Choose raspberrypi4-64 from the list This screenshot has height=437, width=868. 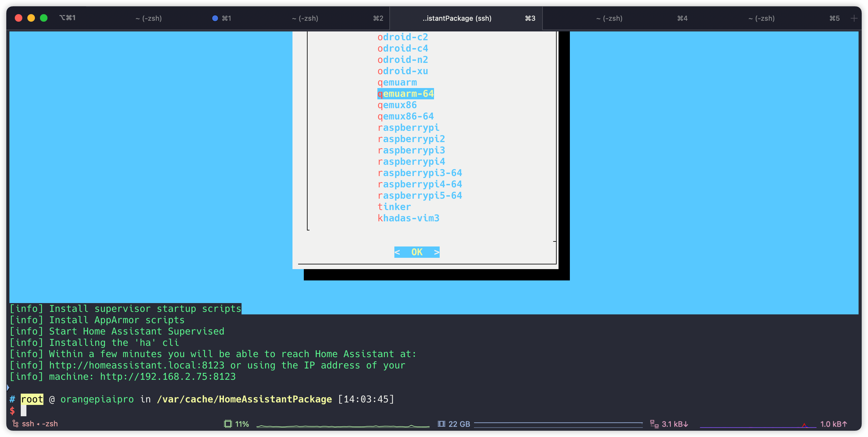420,184
